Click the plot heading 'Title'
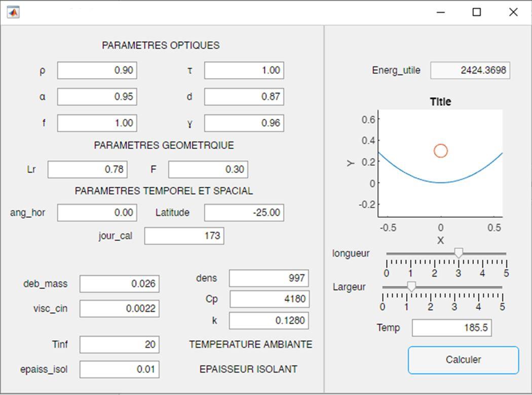 coord(440,101)
